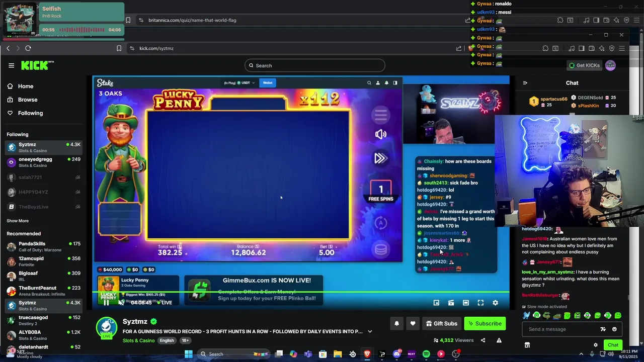Report the stream warning icon
Viewport: 644px width, 362px height.
499,340
